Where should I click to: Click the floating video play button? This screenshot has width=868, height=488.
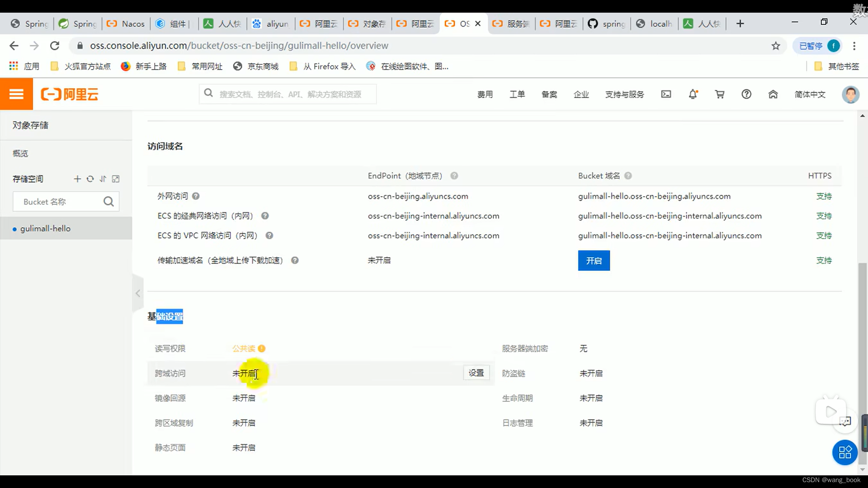pos(830,411)
